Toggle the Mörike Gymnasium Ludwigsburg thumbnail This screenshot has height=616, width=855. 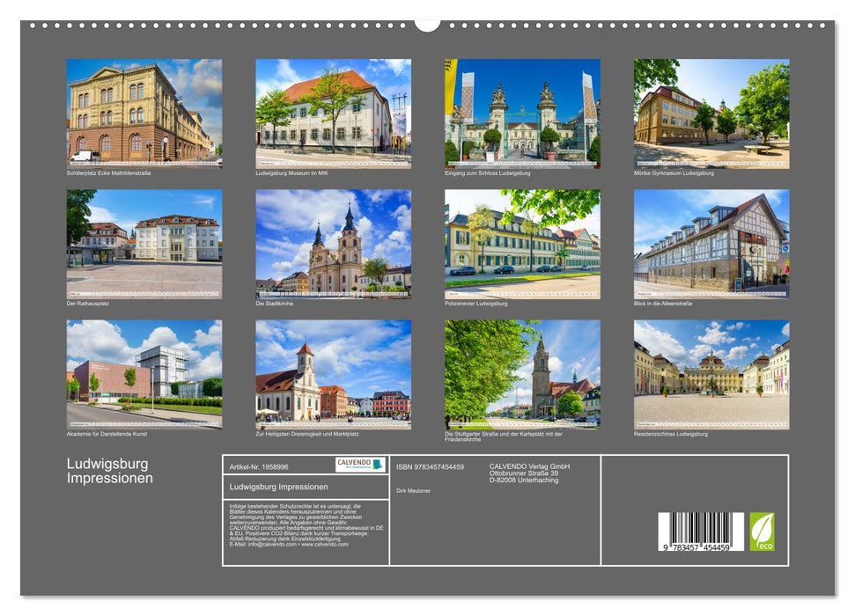711,113
